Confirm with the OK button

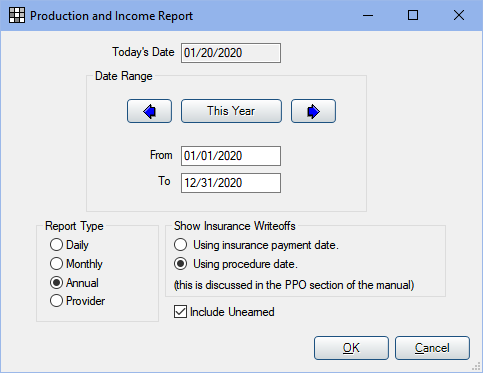tap(351, 348)
